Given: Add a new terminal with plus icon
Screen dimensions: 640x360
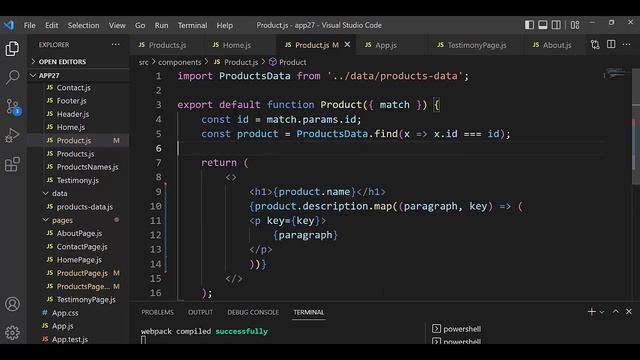Looking at the screenshot, I should pyautogui.click(x=591, y=312).
